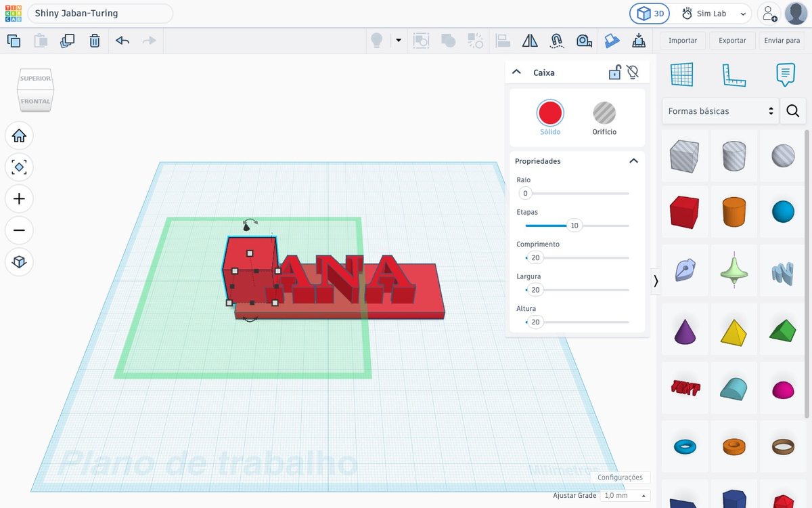
Task: Click the Configurações button
Action: (620, 478)
